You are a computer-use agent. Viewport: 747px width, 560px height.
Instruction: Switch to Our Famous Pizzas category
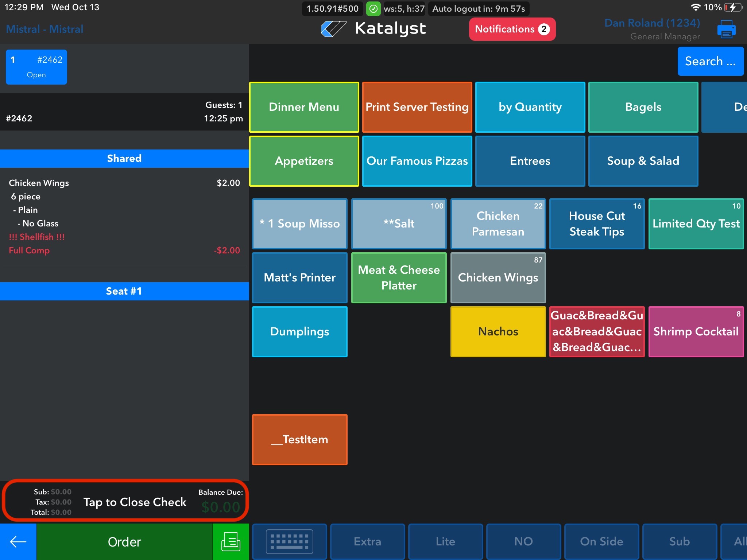pyautogui.click(x=417, y=161)
